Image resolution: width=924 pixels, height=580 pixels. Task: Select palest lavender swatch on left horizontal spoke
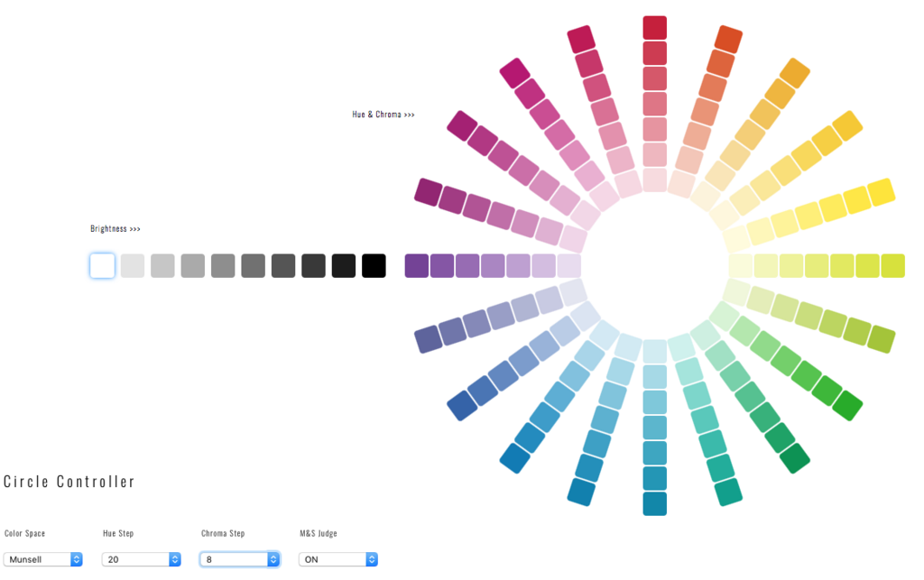[x=569, y=265]
